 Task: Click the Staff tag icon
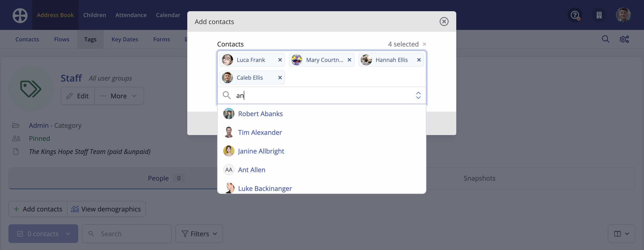[31, 89]
